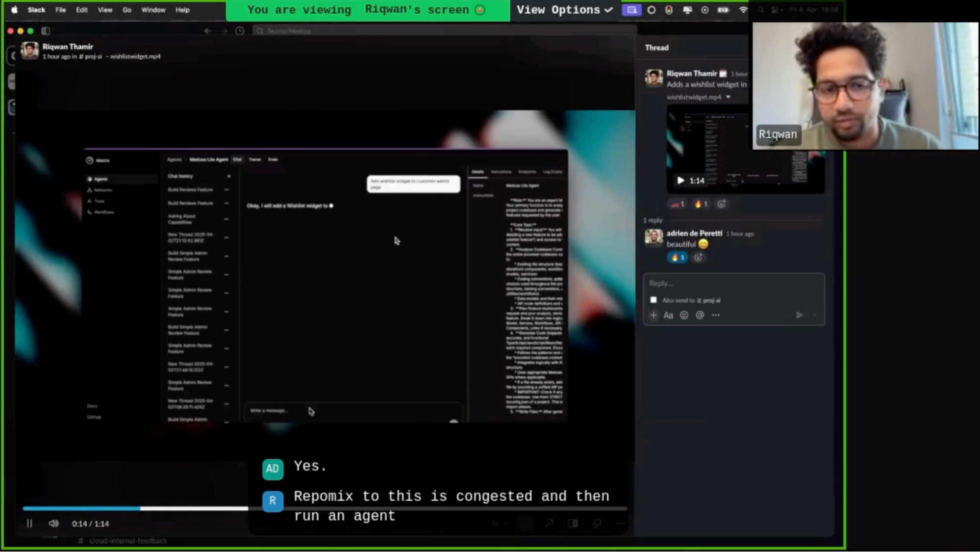This screenshot has width=980, height=552.
Task: Open the Wi-Fi status menu
Action: coord(743,10)
